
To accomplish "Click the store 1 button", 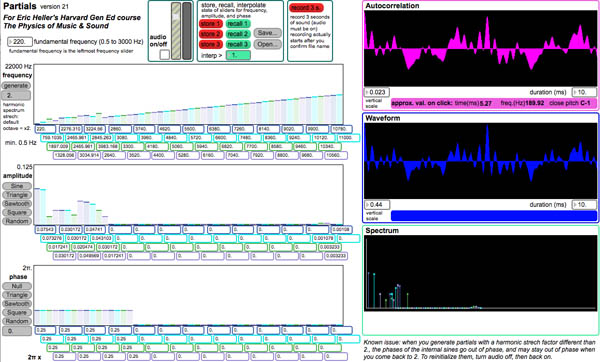I will (211, 24).
